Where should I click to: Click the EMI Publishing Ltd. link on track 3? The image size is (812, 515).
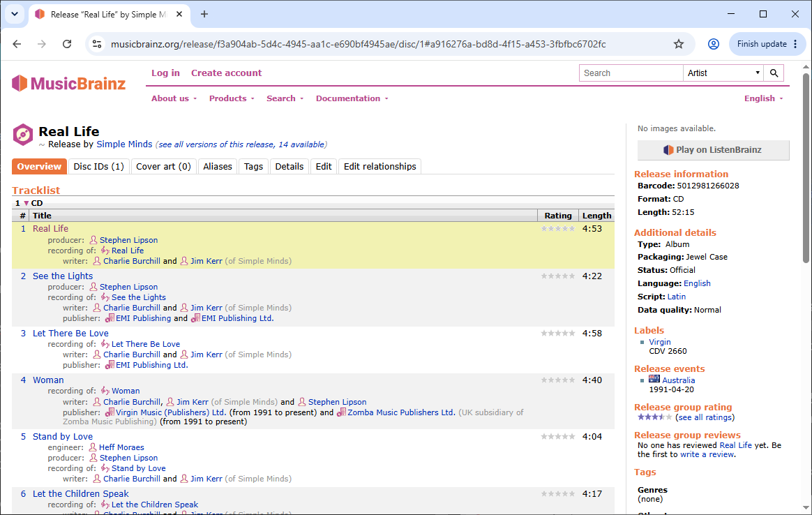point(152,365)
